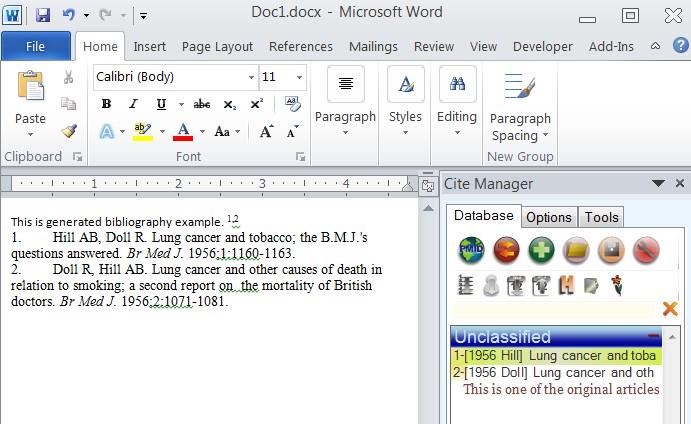Click the Format Painter brush icon
691x424 pixels.
[68, 131]
